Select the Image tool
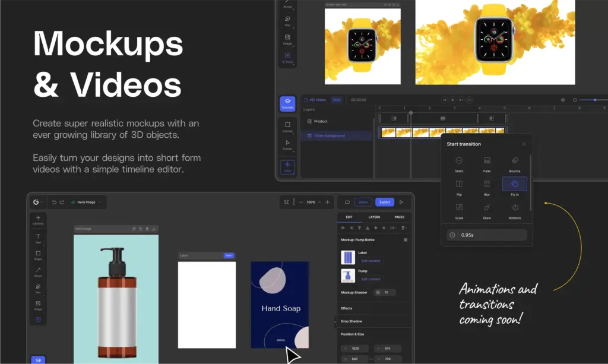The width and height of the screenshot is (608, 364). click(x=38, y=303)
